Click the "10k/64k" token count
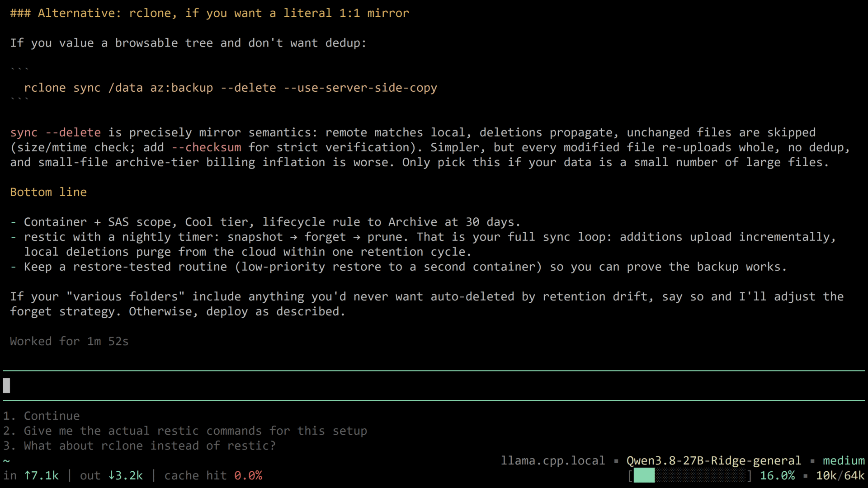Image resolution: width=868 pixels, height=488 pixels. 840,475
